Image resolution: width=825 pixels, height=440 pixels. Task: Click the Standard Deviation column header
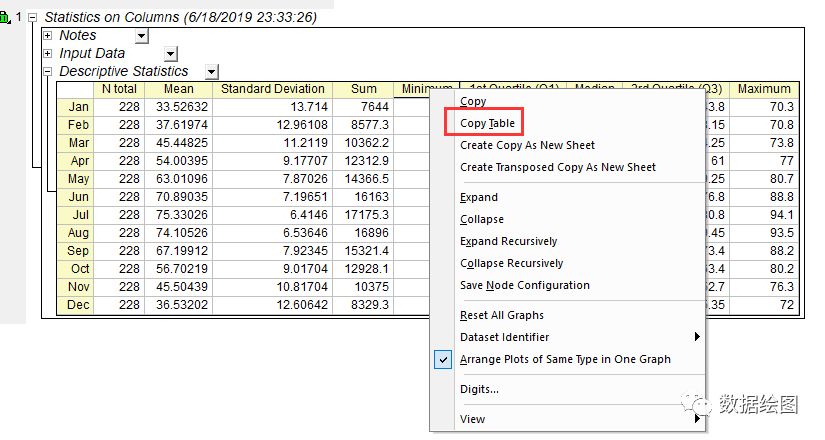pos(273,89)
